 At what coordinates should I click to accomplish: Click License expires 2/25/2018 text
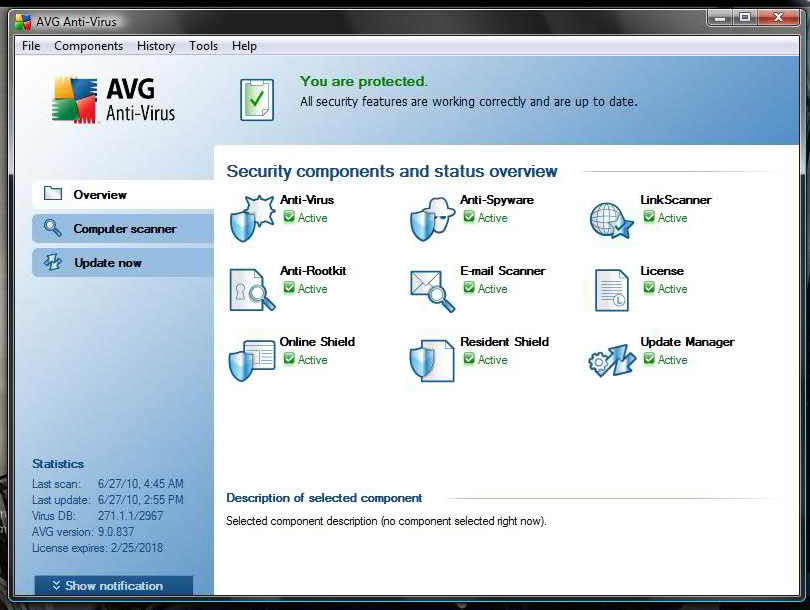pyautogui.click(x=97, y=548)
